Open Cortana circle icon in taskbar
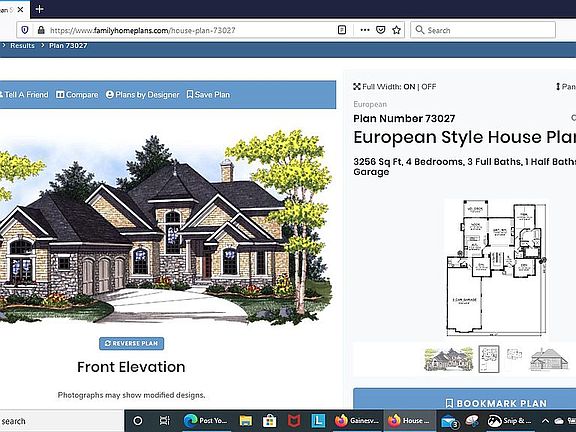The image size is (576, 432). point(138,421)
